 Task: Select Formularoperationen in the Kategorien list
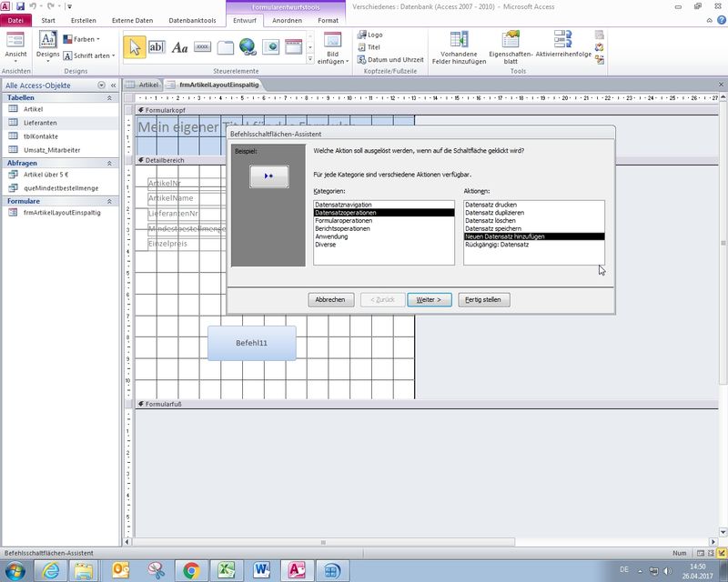tap(343, 220)
